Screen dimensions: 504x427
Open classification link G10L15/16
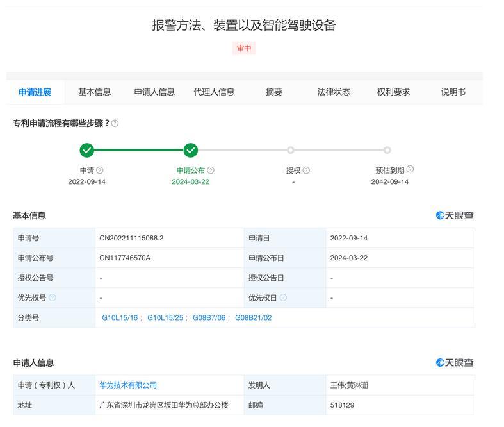(120, 318)
